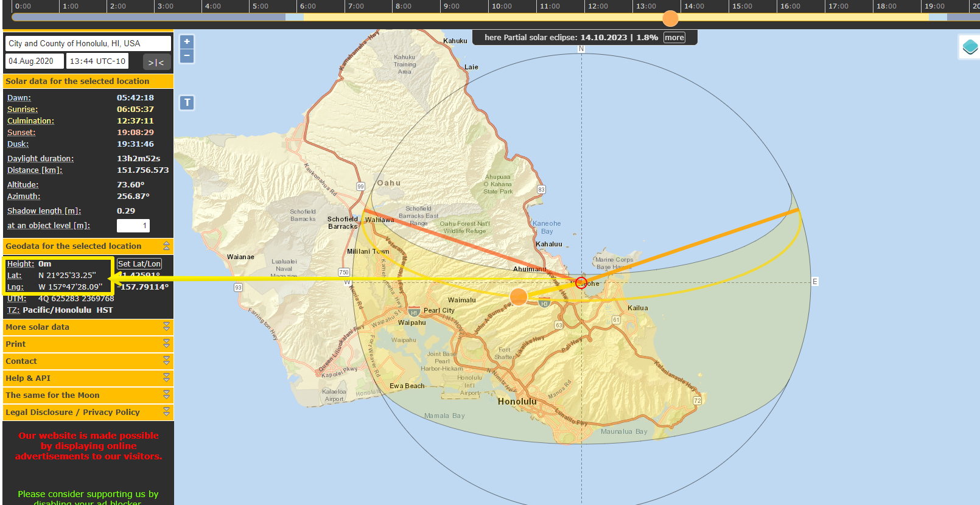This screenshot has height=505, width=980.
Task: Click the Set Lat/Lon button
Action: (x=139, y=264)
